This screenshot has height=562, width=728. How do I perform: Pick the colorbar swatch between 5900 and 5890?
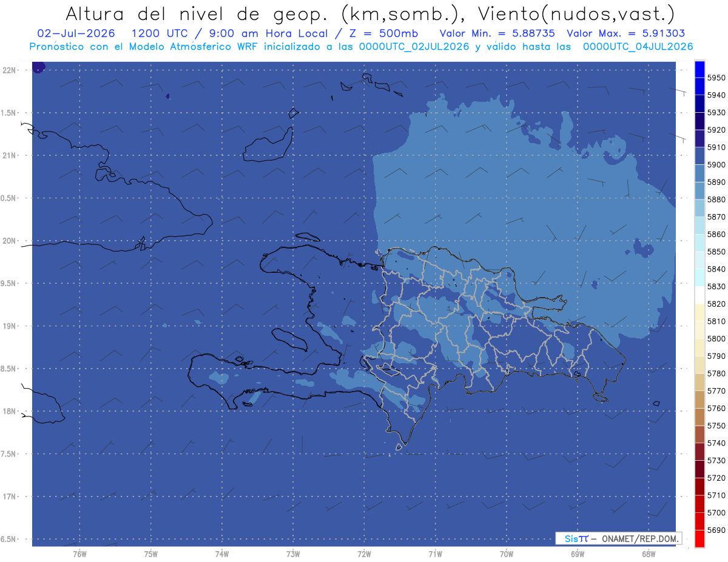pos(699,173)
